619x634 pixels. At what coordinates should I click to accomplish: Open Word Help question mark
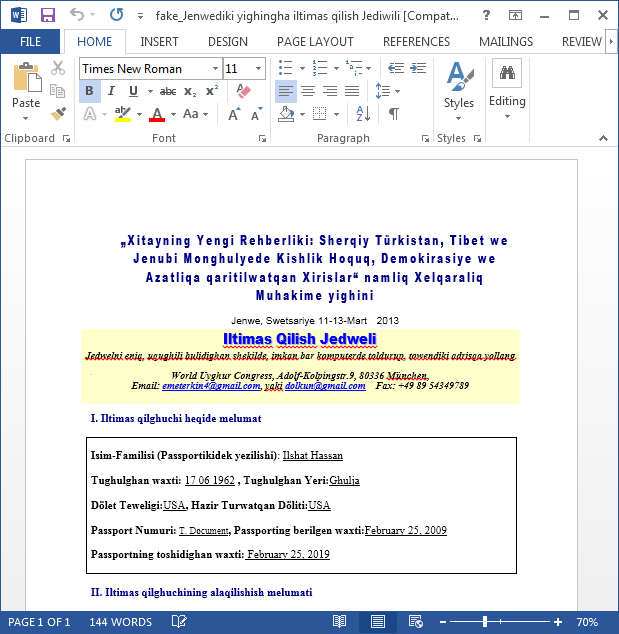click(486, 15)
